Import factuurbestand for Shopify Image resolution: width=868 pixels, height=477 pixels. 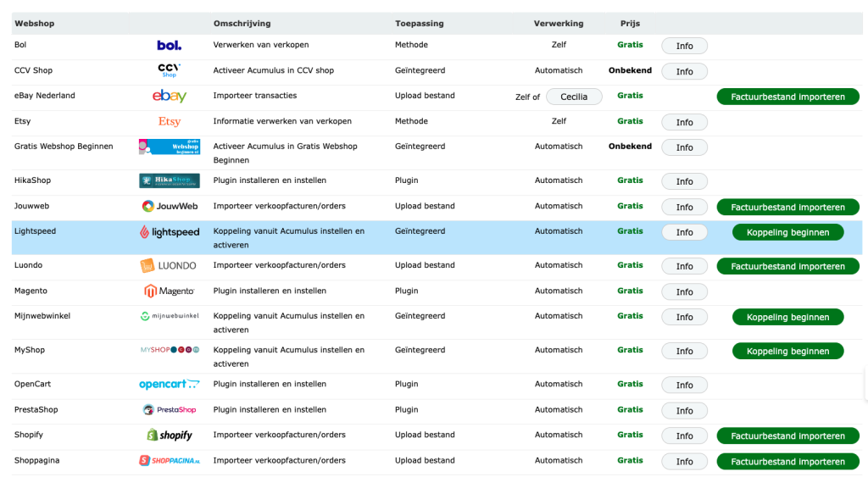pos(787,436)
